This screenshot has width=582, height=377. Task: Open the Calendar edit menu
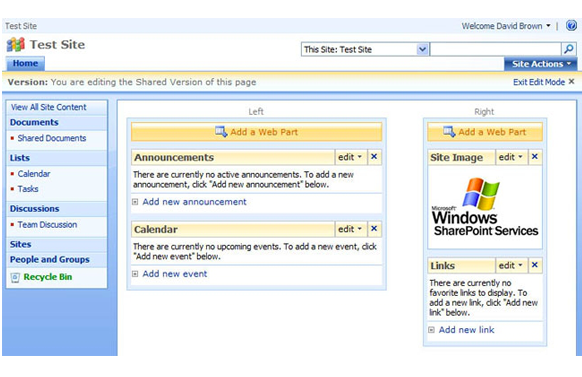click(350, 229)
